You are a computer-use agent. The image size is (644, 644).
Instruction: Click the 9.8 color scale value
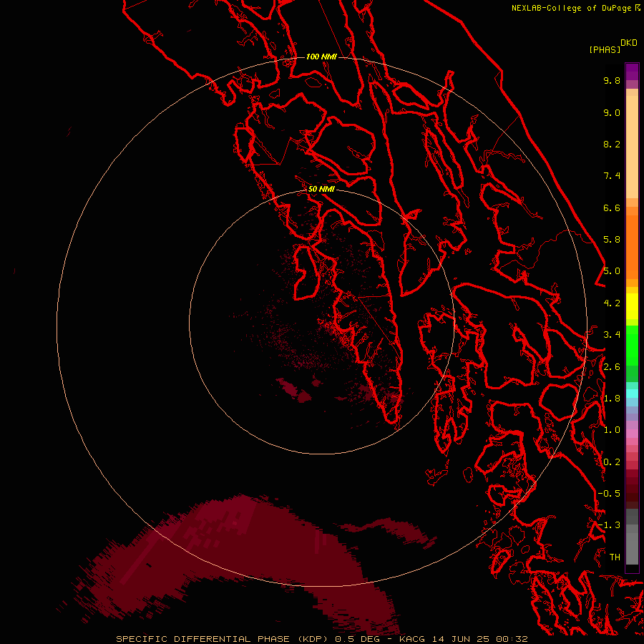(x=612, y=80)
